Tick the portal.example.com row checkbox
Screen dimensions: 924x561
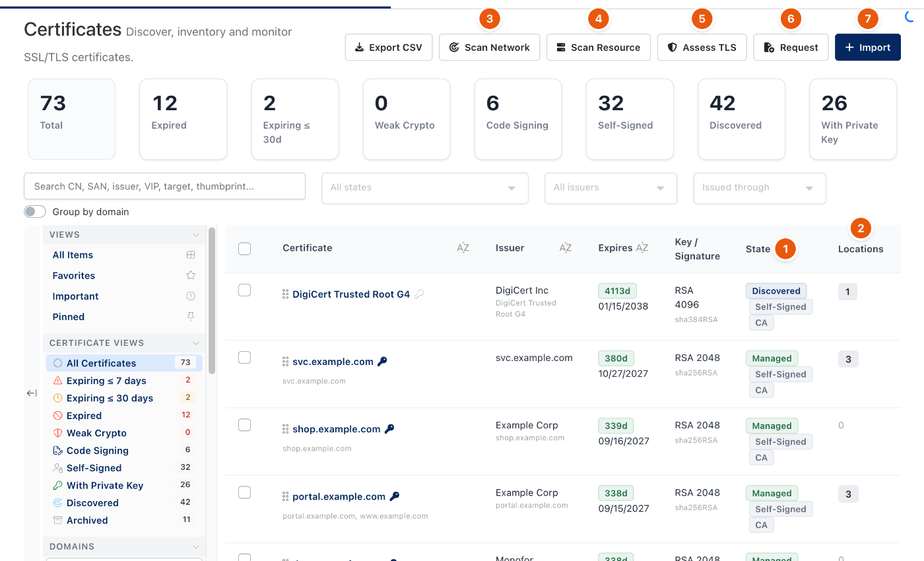click(244, 492)
